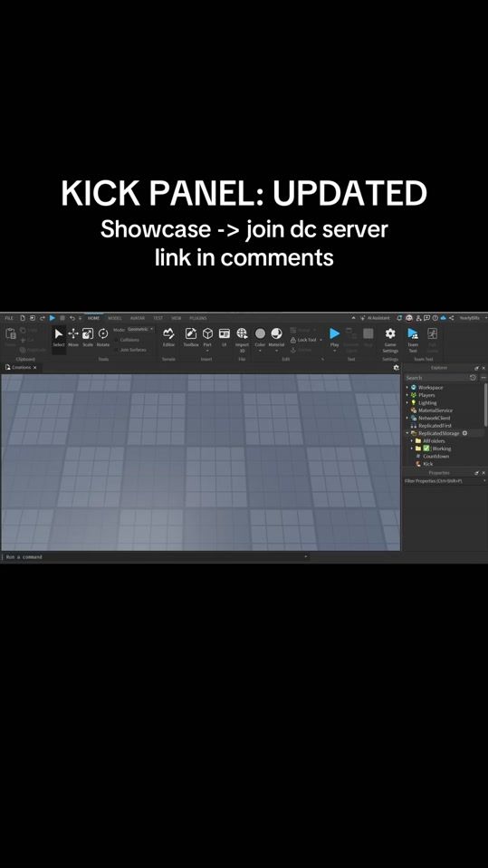Image resolution: width=488 pixels, height=868 pixels.
Task: Select Lighting in the Explorer
Action: 427,403
